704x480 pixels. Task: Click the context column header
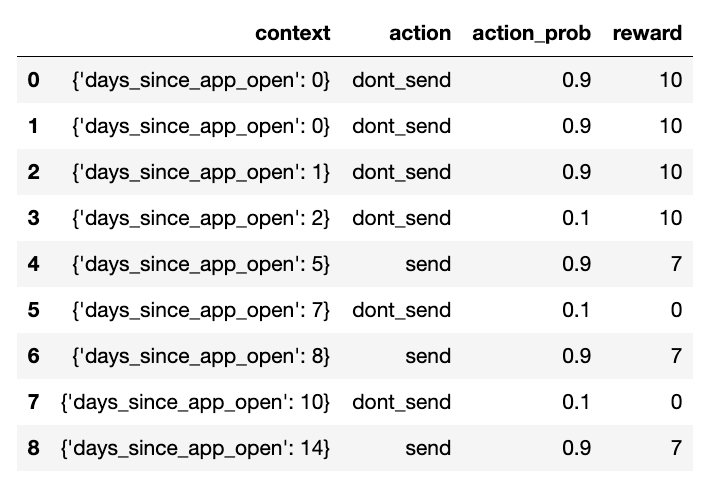pyautogui.click(x=292, y=33)
